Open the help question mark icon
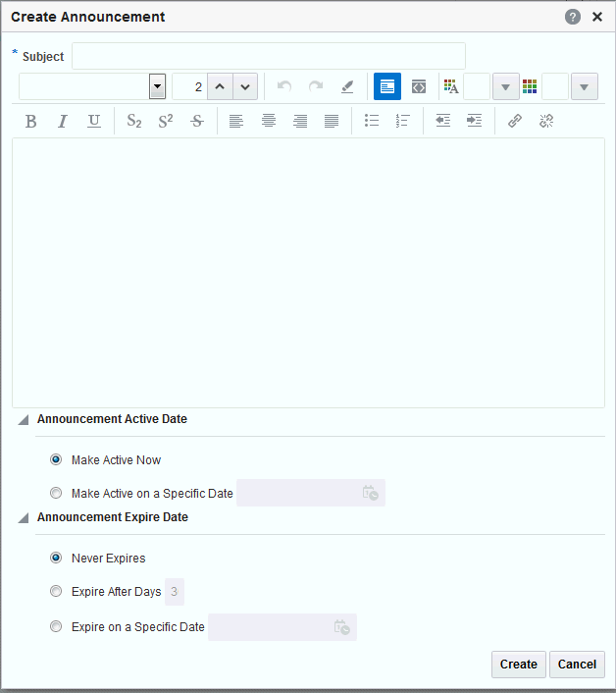 (573, 18)
